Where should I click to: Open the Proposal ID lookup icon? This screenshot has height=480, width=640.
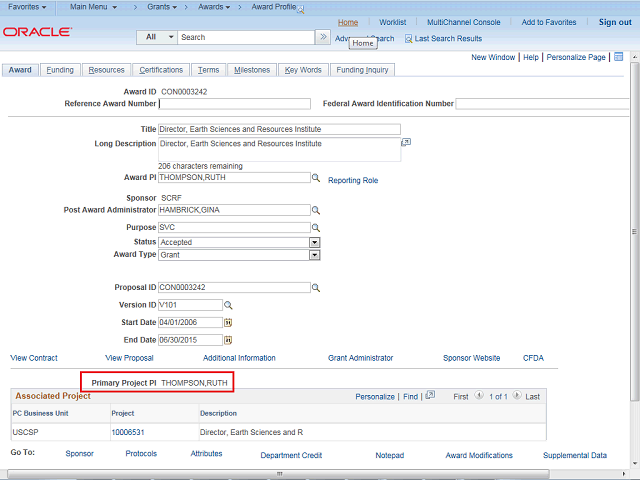click(x=315, y=288)
